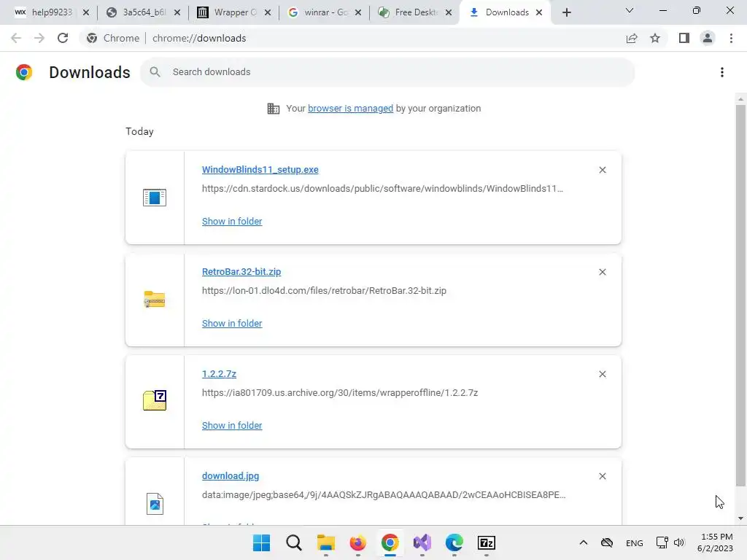Open the clock showing 1:55 PM
This screenshot has width=747, height=560.
click(715, 542)
